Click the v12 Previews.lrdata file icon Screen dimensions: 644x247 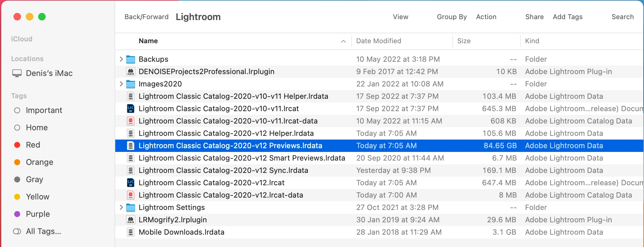click(131, 146)
